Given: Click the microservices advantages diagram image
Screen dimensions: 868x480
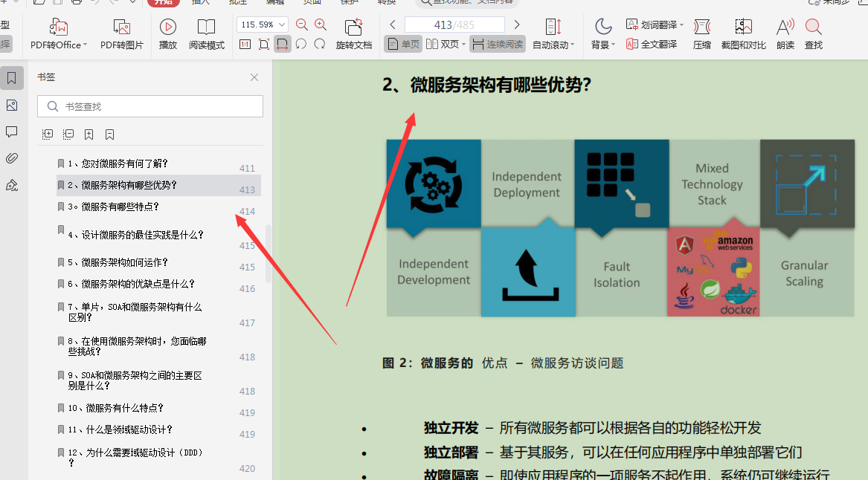Looking at the screenshot, I should 620,228.
